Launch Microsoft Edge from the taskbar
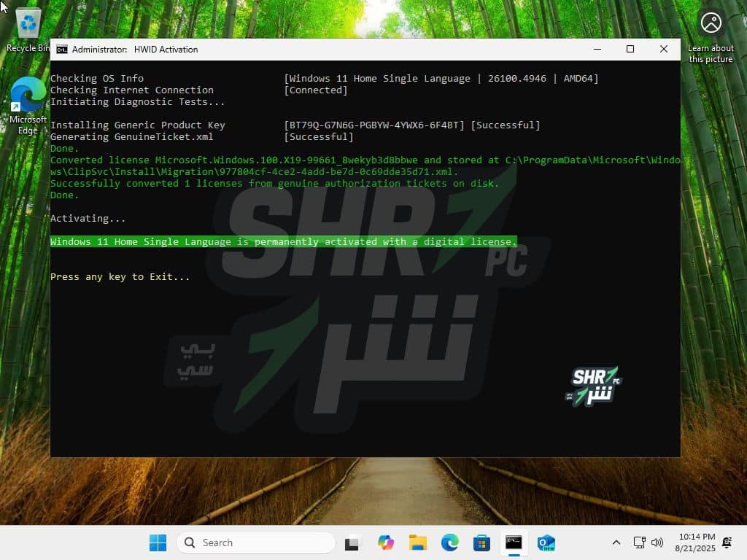Viewport: 747px width, 560px height. (449, 542)
